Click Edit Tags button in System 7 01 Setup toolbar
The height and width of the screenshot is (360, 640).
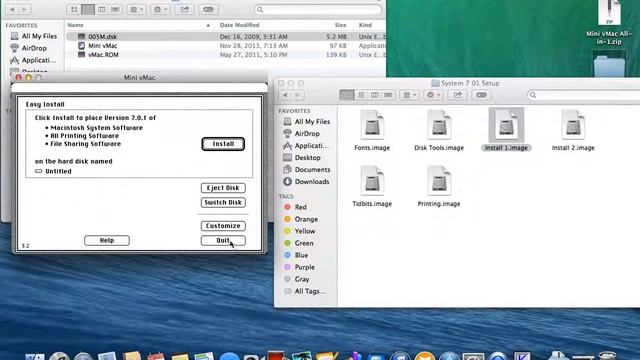pyautogui.click(x=481, y=95)
